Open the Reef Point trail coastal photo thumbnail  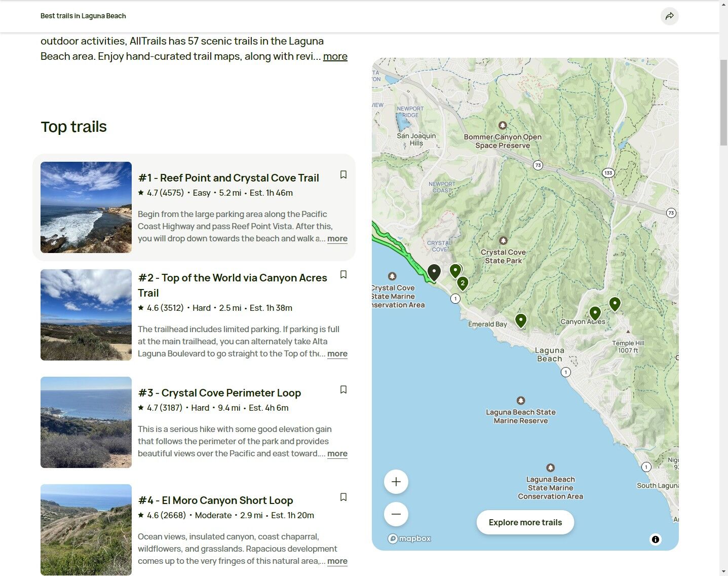point(86,207)
